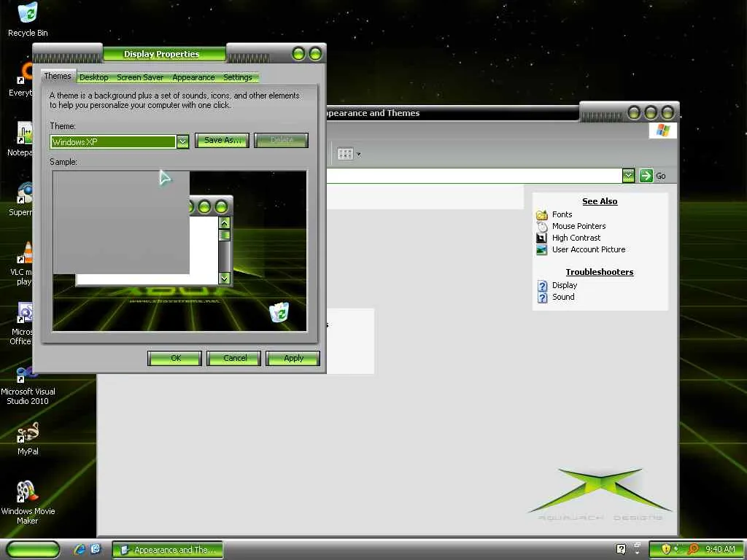
Task: Click the Windows flag logo icon
Action: (662, 130)
